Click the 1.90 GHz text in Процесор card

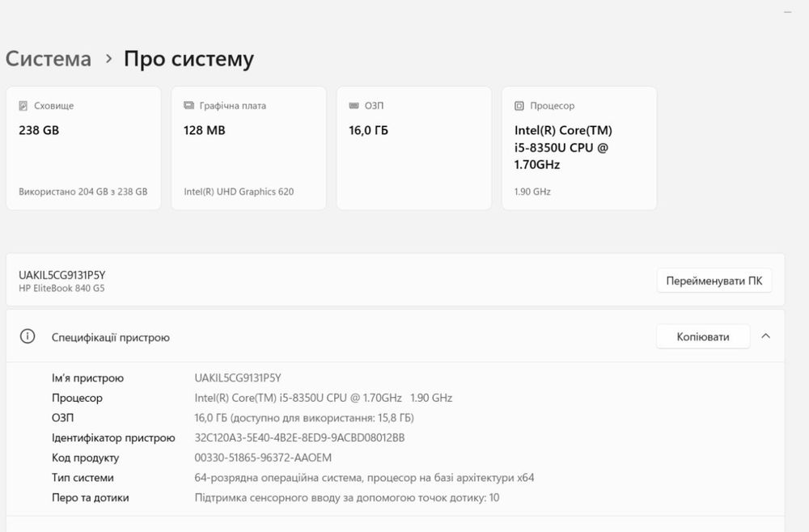(x=532, y=192)
